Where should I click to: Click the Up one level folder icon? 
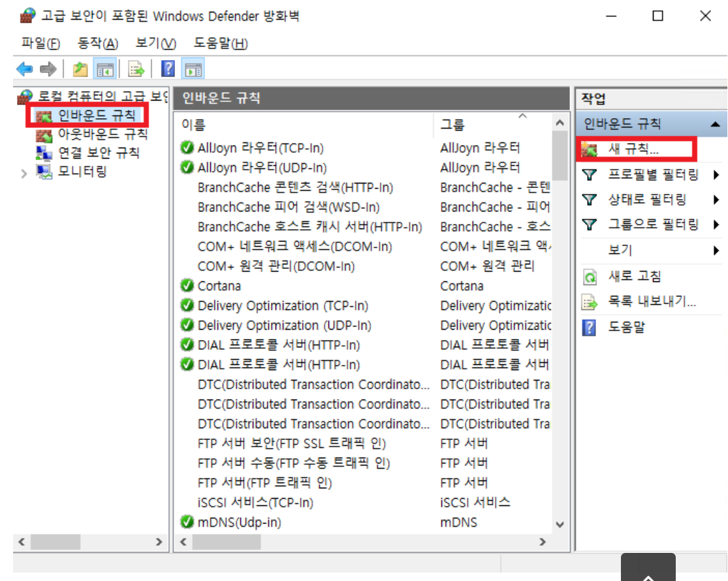tap(80, 70)
